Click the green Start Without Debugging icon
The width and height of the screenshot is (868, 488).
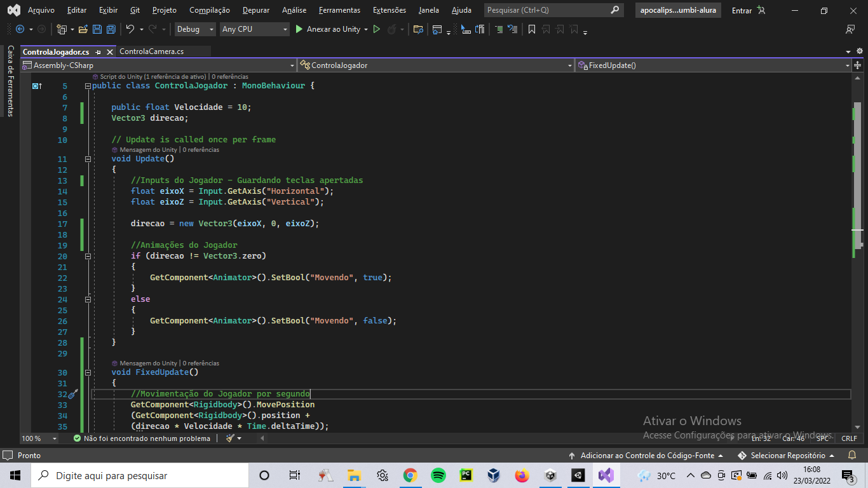click(x=377, y=29)
